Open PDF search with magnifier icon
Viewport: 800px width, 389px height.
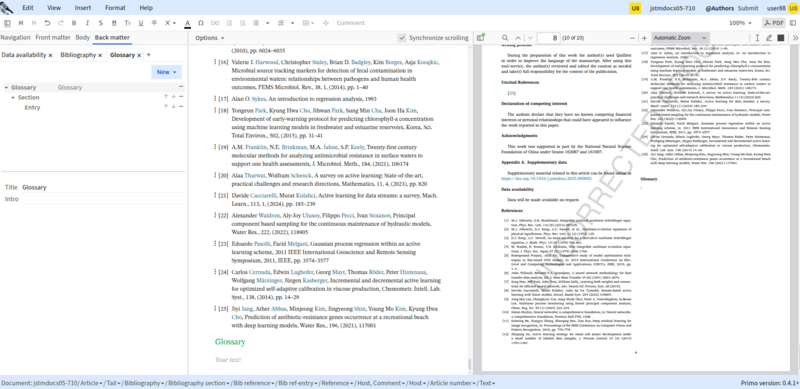coord(505,38)
